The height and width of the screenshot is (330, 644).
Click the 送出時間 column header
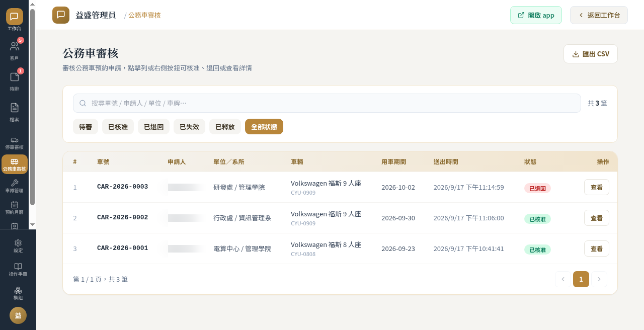coord(446,161)
